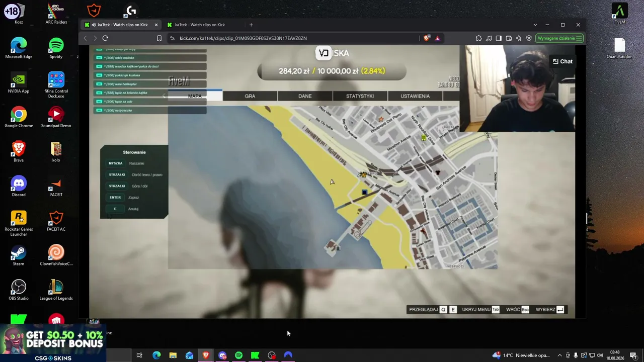The image size is (644, 362).
Task: Select the USTAWIENIA tab in game menu
Action: [415, 96]
